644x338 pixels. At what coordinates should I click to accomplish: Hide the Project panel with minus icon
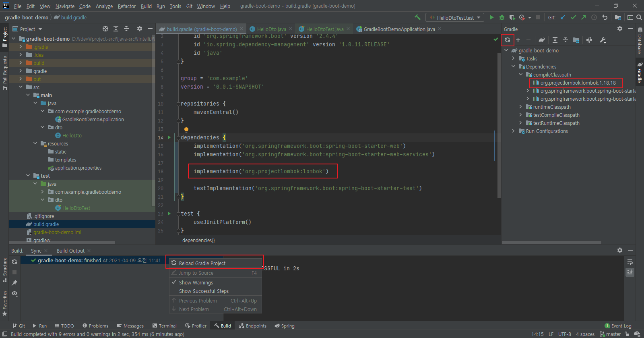point(150,29)
